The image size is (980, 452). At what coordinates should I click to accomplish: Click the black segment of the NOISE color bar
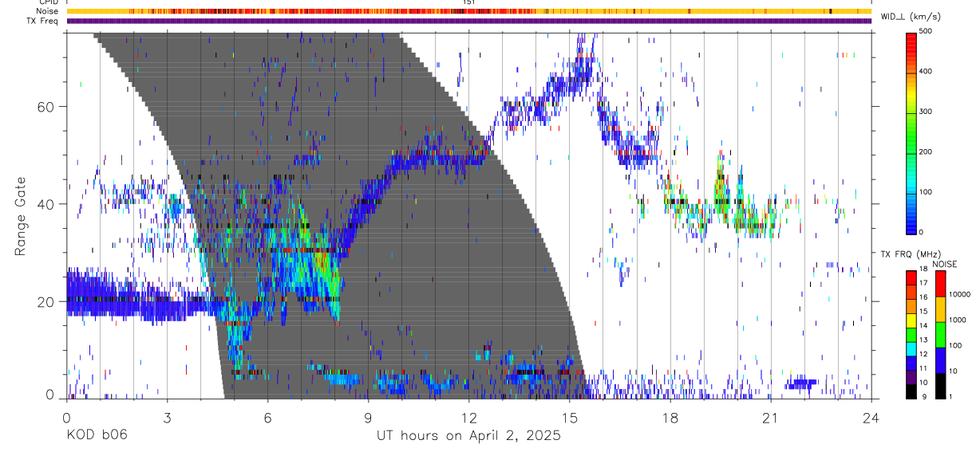tap(940, 386)
